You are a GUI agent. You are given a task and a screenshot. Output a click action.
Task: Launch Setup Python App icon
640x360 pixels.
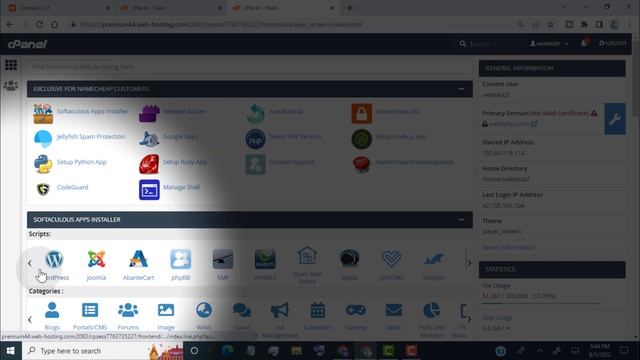(x=43, y=164)
